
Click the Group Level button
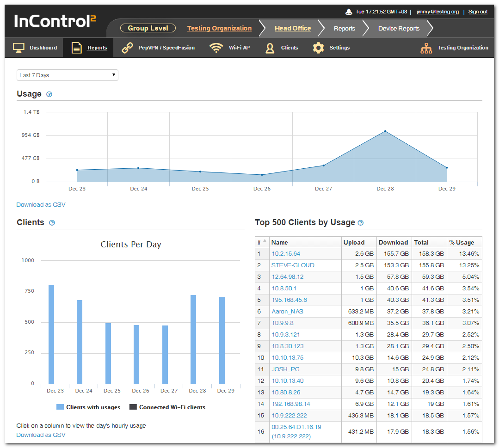[x=148, y=28]
